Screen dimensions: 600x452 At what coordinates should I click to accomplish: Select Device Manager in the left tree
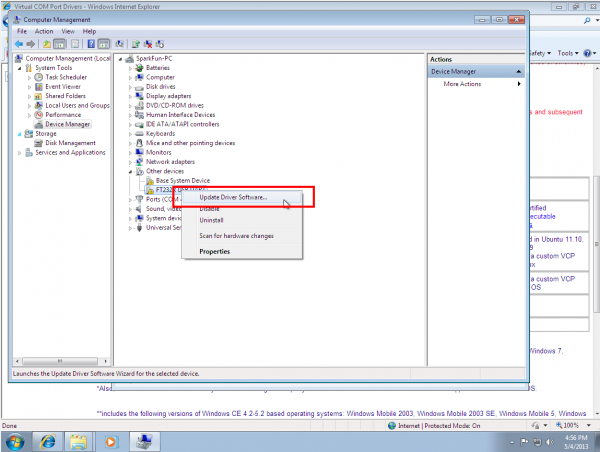point(67,124)
